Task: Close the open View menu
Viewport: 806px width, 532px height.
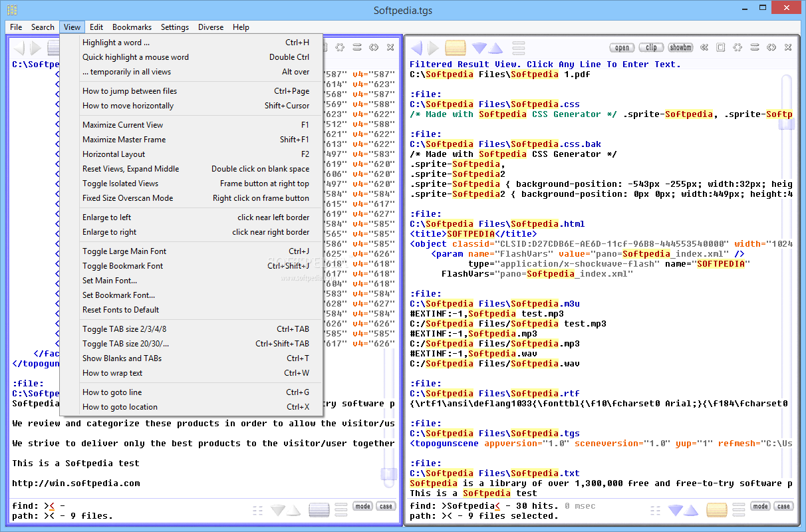Action: pyautogui.click(x=72, y=27)
